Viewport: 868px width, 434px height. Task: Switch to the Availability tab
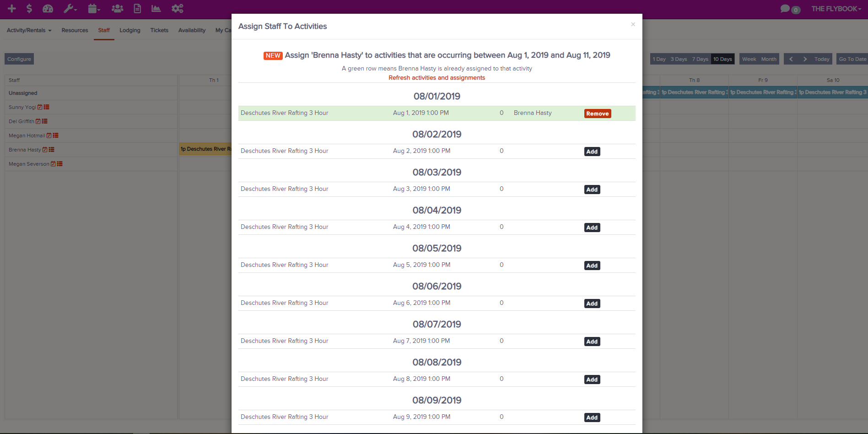(192, 30)
